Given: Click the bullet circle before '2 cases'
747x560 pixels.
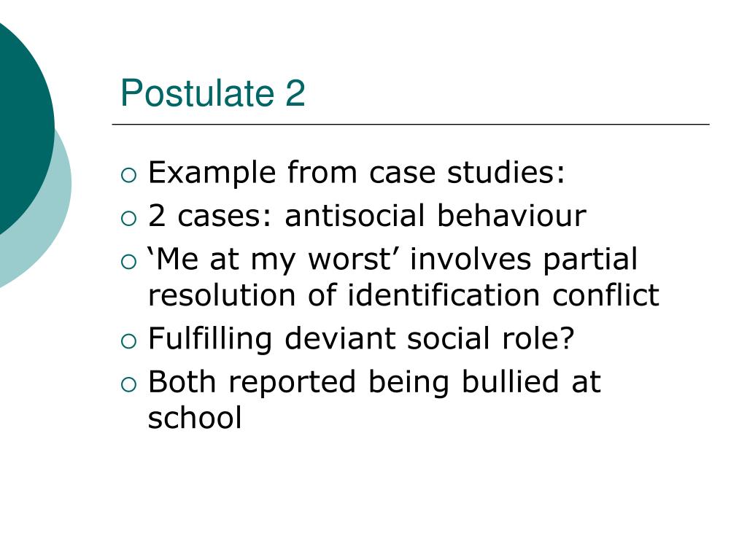Looking at the screenshot, I should [128, 219].
